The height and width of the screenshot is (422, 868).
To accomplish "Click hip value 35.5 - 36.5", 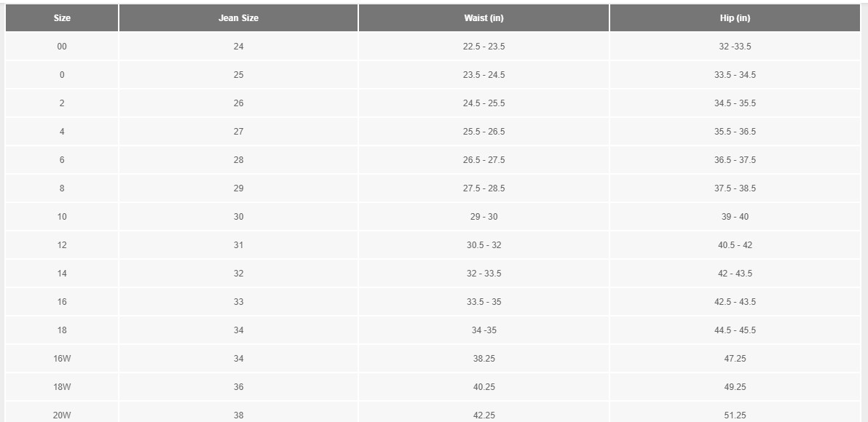I will point(735,132).
